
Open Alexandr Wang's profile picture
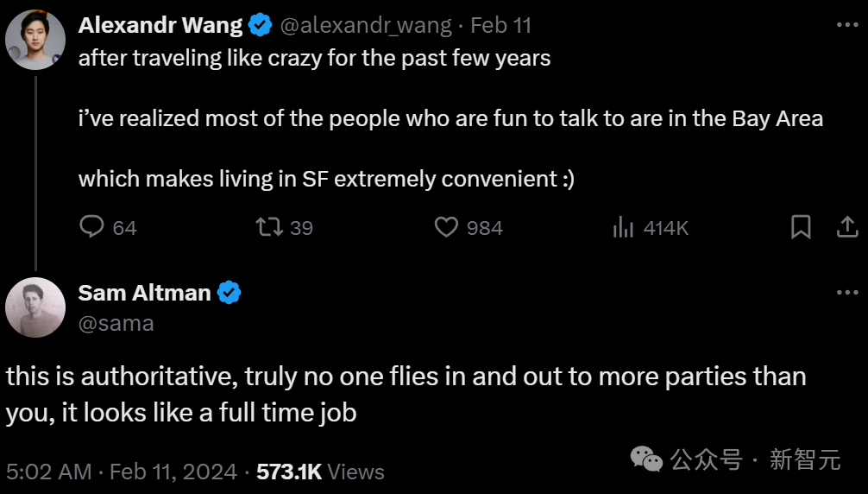pos(35,40)
